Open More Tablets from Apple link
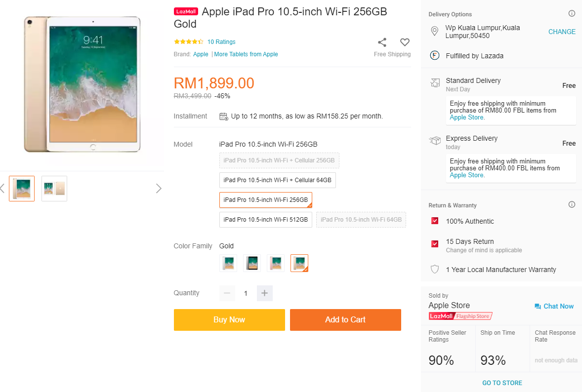 click(246, 54)
